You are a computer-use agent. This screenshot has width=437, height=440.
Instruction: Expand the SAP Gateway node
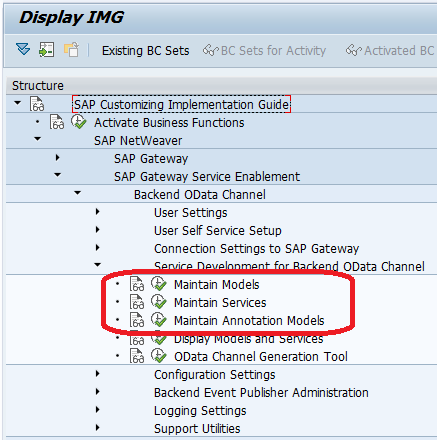click(58, 157)
